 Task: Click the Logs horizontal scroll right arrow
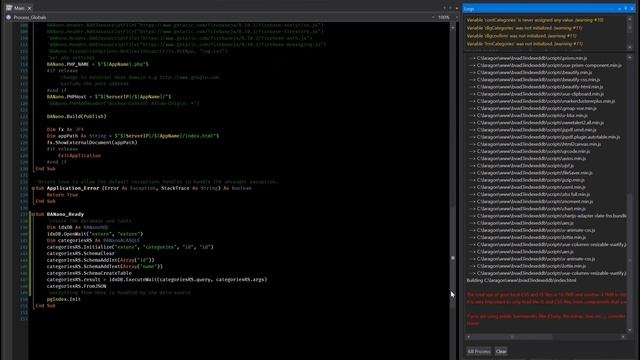pyautogui.click(x=623, y=337)
